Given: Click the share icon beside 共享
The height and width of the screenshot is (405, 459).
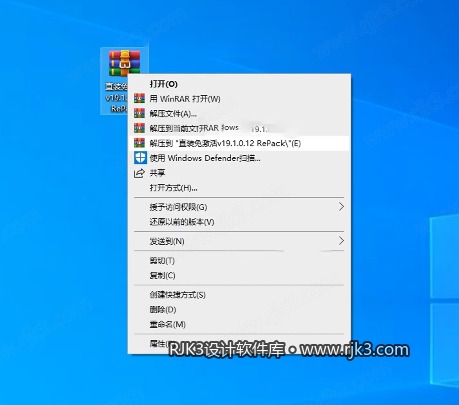Looking at the screenshot, I should pyautogui.click(x=139, y=173).
